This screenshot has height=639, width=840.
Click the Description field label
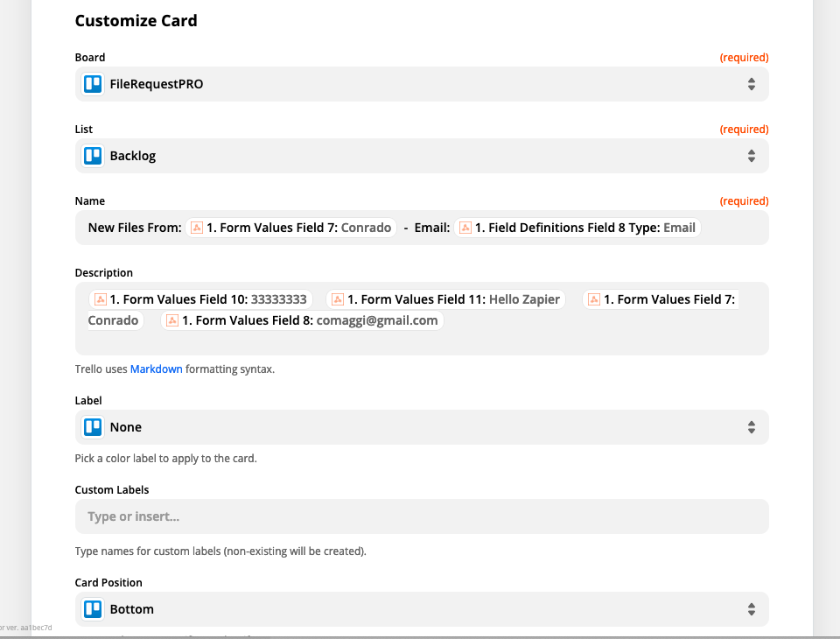click(x=104, y=273)
